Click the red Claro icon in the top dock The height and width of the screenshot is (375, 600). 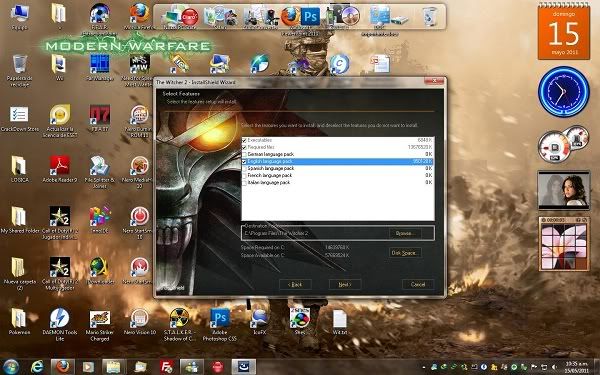[x=189, y=17]
